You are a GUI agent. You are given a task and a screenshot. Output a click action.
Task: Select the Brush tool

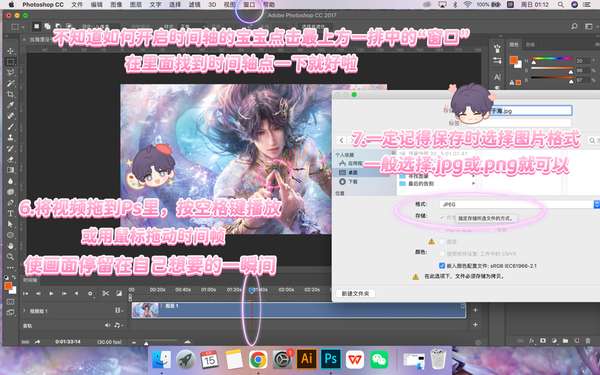pos(11,126)
